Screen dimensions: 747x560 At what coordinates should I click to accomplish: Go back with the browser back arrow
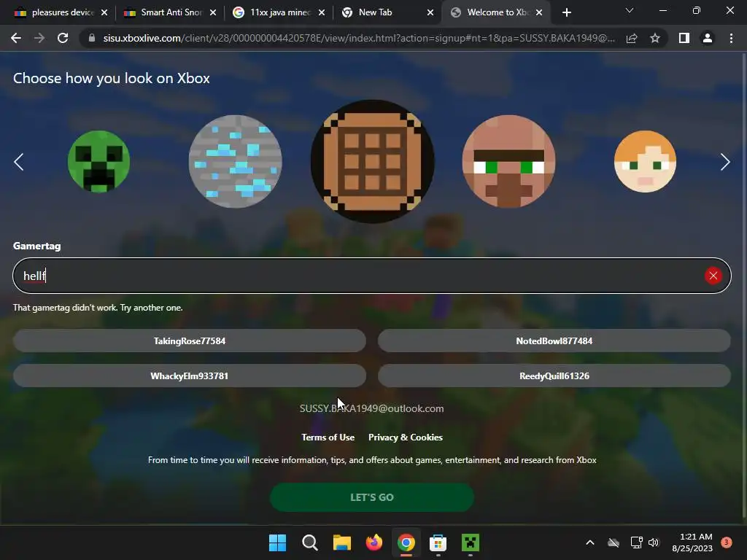[16, 38]
